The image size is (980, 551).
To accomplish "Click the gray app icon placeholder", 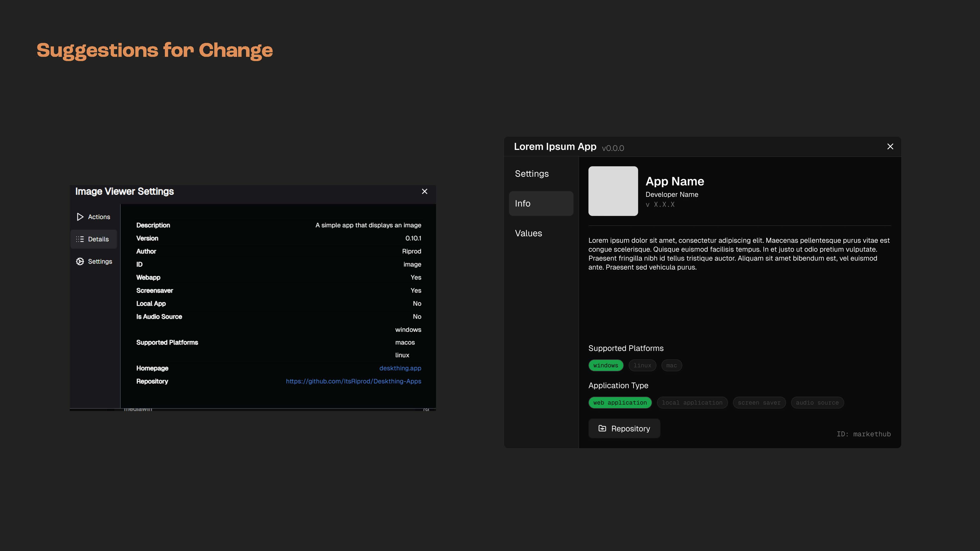I will coord(613,191).
